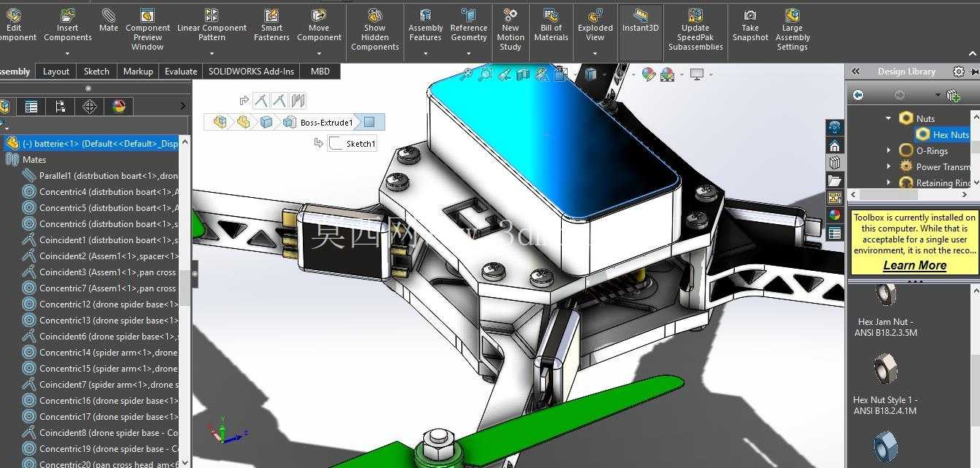Open DisplayManager tab in left panel
This screenshot has height=468, width=980.
coord(119,107)
